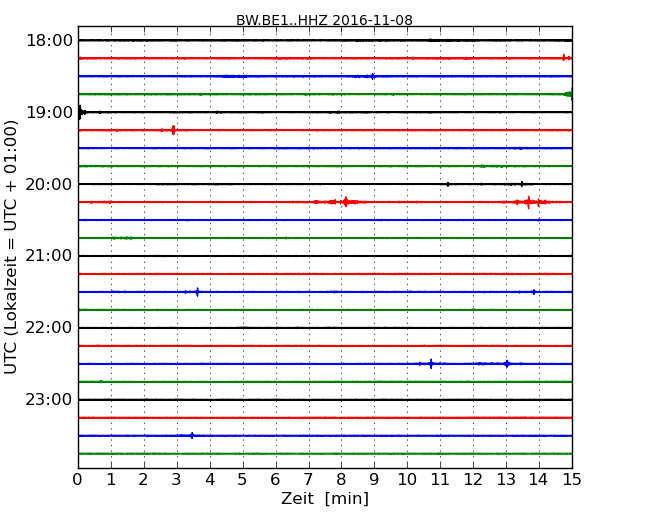Click the red spike at end of 18:15 trace
This screenshot has height=520, width=650.
tap(564, 58)
